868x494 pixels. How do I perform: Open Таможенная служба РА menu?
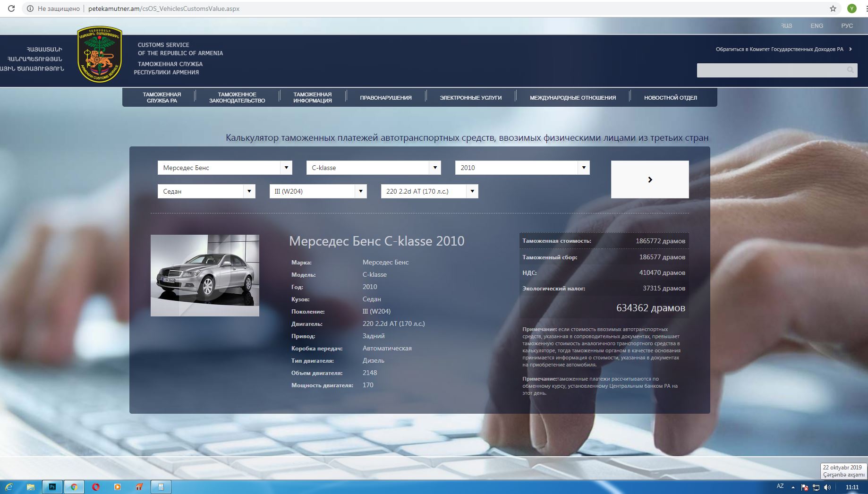[x=162, y=97]
